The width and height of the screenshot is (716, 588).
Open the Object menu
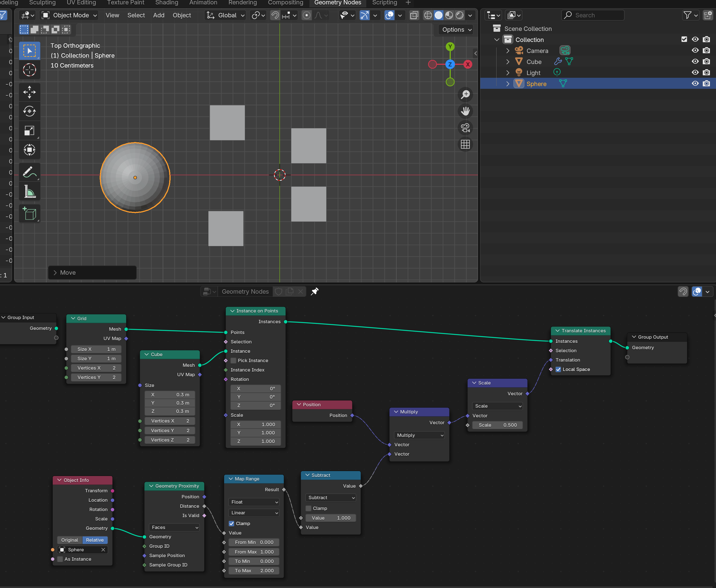[182, 15]
